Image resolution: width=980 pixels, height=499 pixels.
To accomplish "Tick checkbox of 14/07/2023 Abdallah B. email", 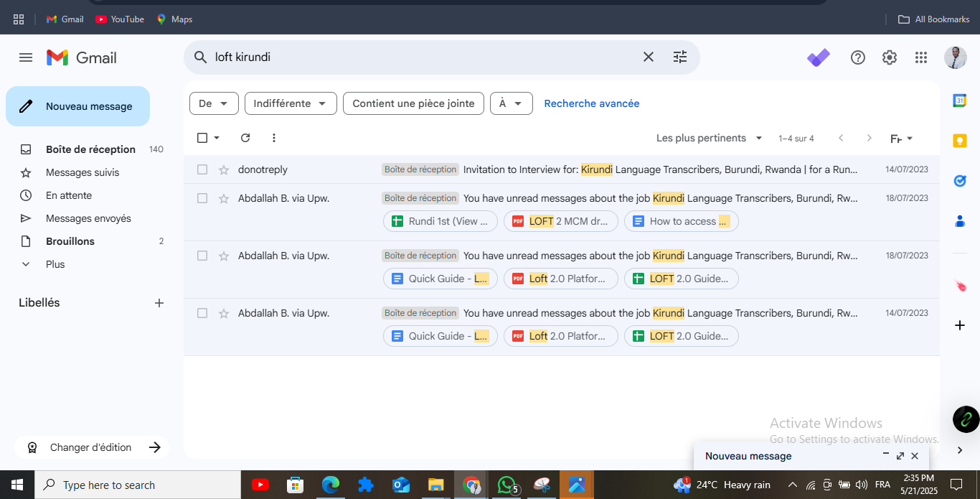I will pyautogui.click(x=202, y=313).
